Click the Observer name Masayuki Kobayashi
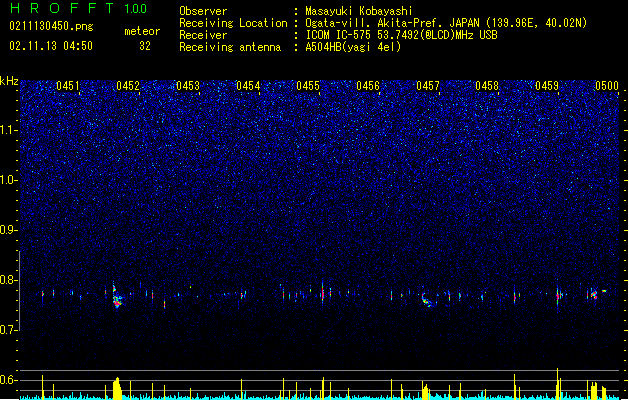 tap(359, 11)
